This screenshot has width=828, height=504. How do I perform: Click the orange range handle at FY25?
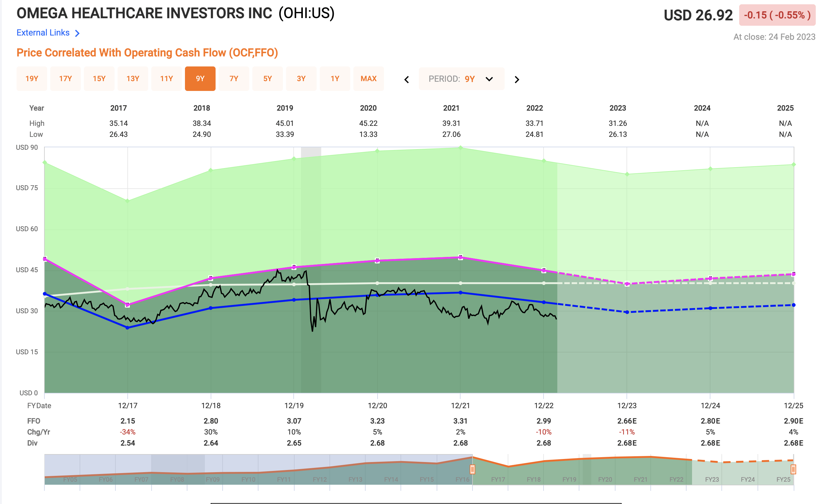pos(793,469)
